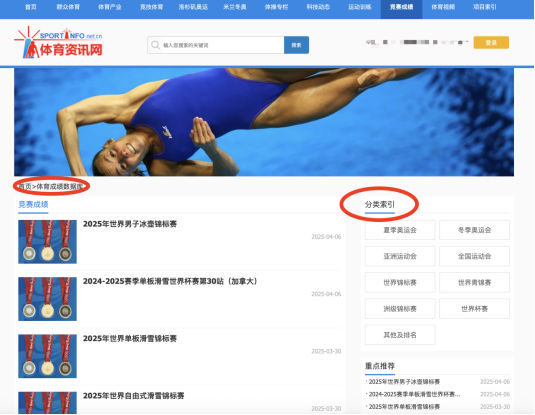Click the magnifier icon in search box
The height and width of the screenshot is (415, 535).
point(155,45)
